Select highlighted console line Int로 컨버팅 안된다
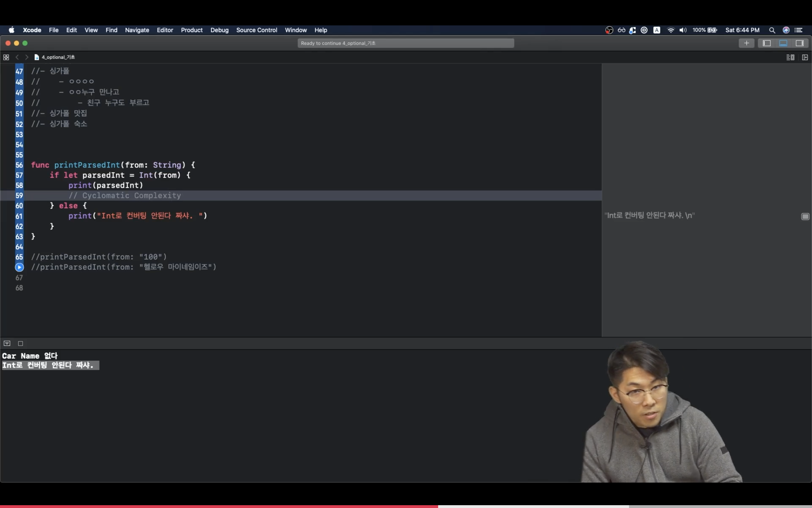This screenshot has height=508, width=812. pyautogui.click(x=50, y=365)
